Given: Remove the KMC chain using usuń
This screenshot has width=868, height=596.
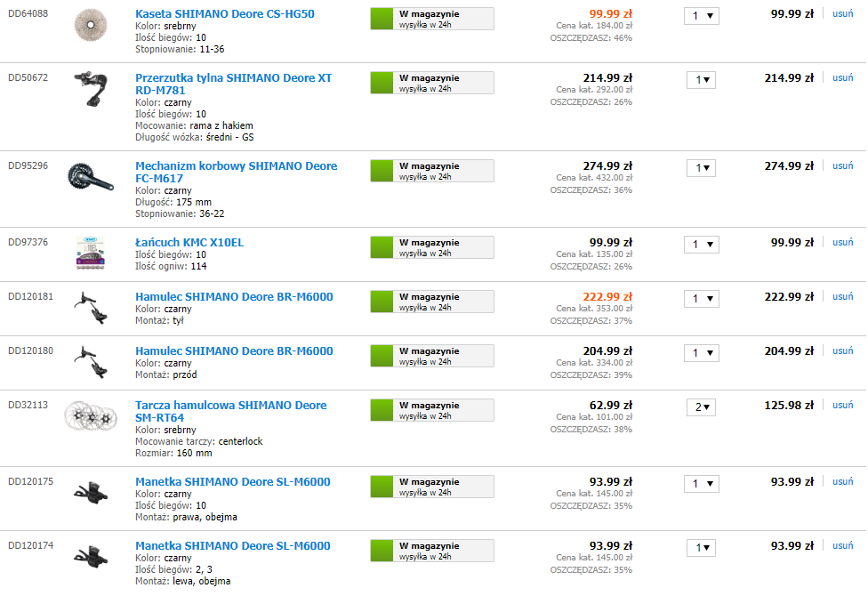Looking at the screenshot, I should (842, 242).
